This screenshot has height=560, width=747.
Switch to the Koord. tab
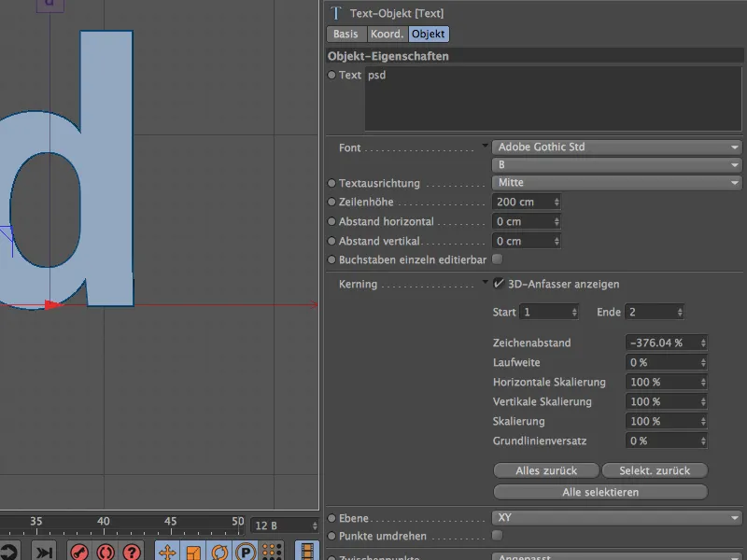coord(387,34)
